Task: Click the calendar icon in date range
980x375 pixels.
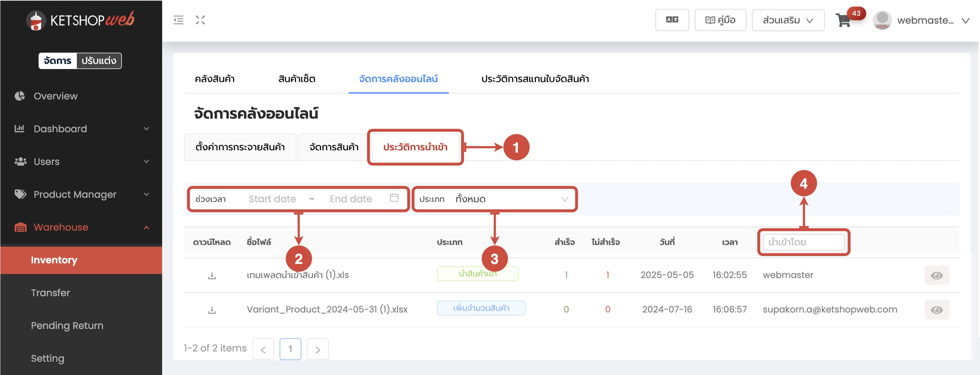Action: [394, 198]
